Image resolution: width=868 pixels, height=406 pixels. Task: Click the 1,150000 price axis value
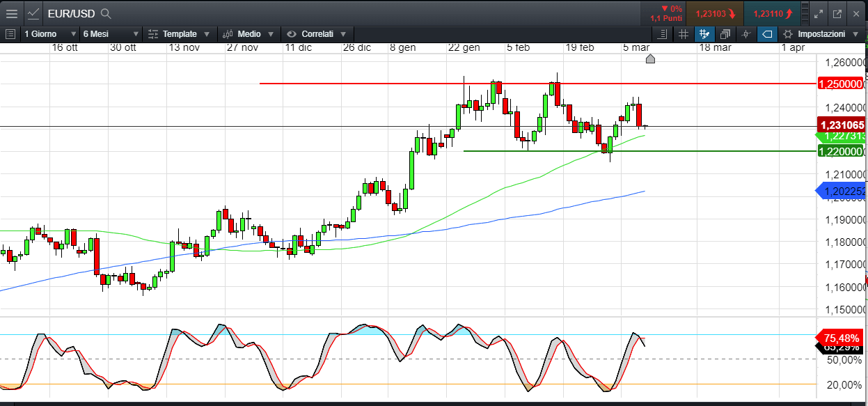(x=845, y=309)
